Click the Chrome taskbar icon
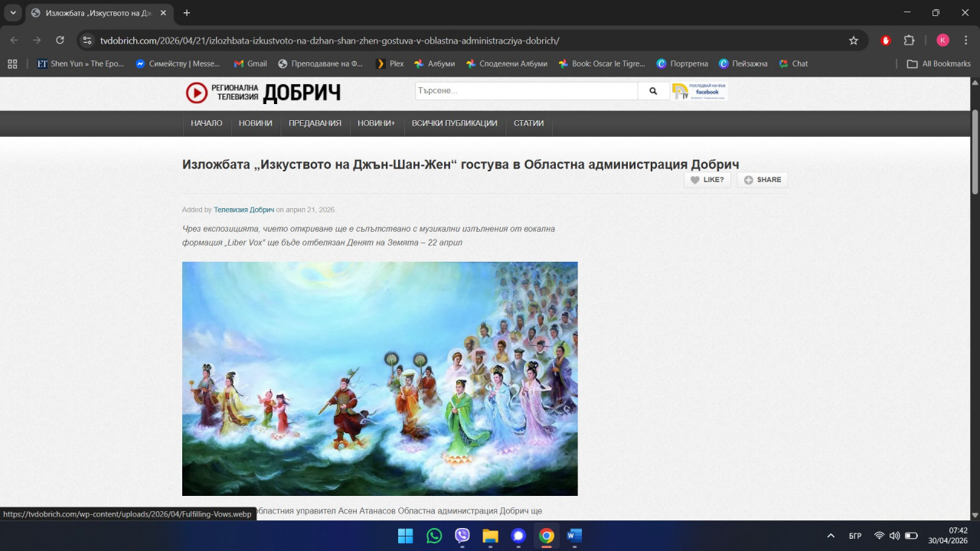This screenshot has width=980, height=551. click(546, 536)
